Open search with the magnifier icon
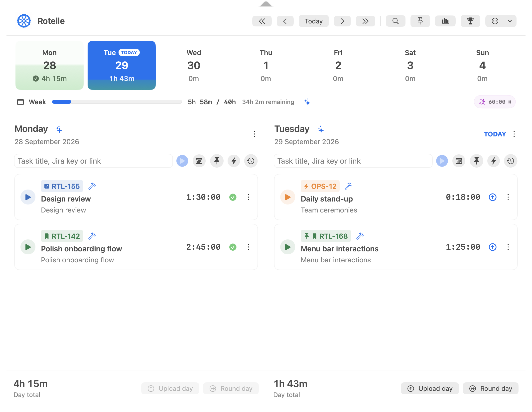Image resolution: width=532 pixels, height=412 pixels. tap(395, 21)
